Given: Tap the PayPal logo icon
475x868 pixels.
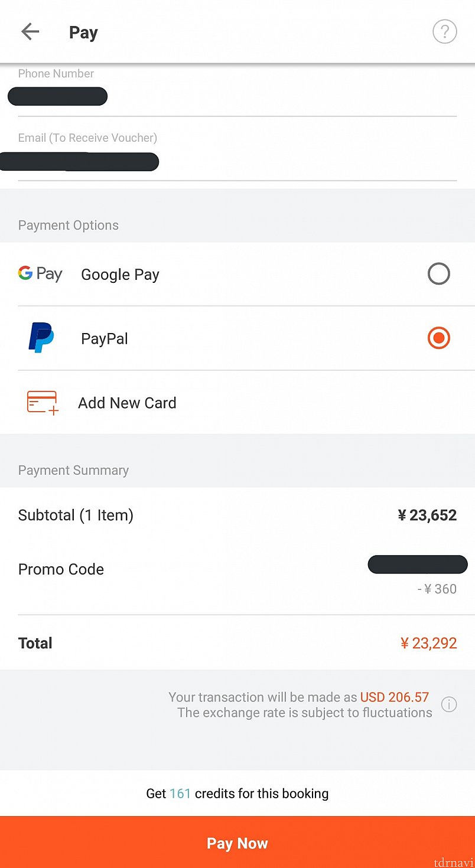Looking at the screenshot, I should coord(41,338).
